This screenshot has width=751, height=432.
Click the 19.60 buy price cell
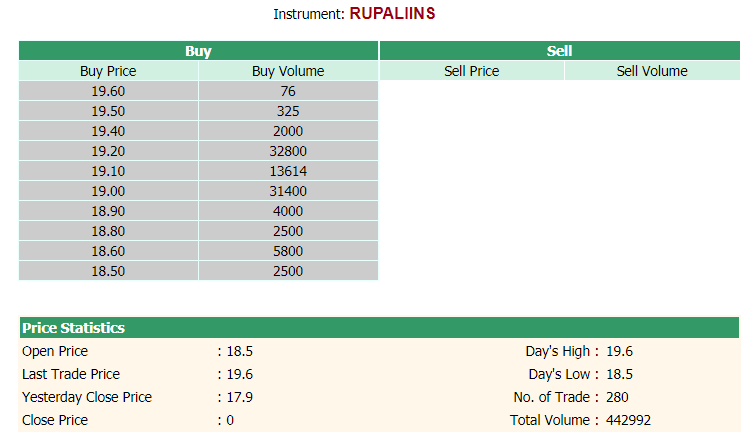click(x=108, y=91)
